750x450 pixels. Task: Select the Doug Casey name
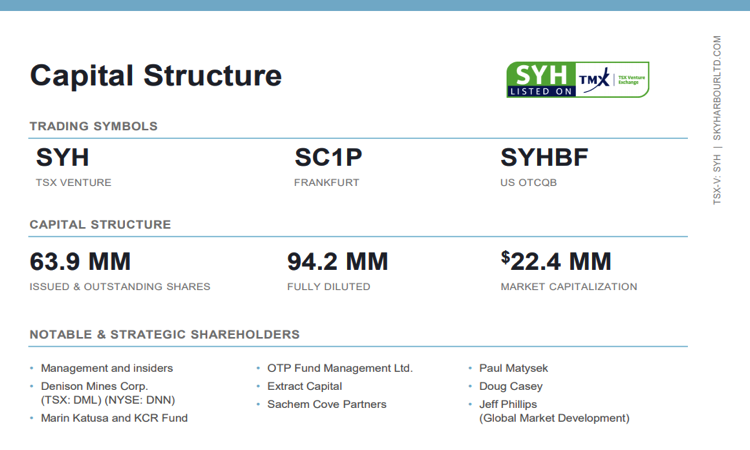[511, 386]
